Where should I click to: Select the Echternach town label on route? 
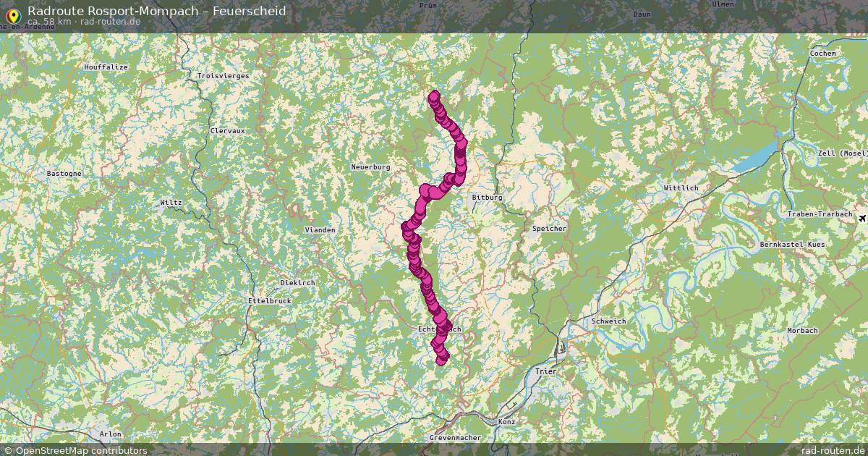[440, 329]
